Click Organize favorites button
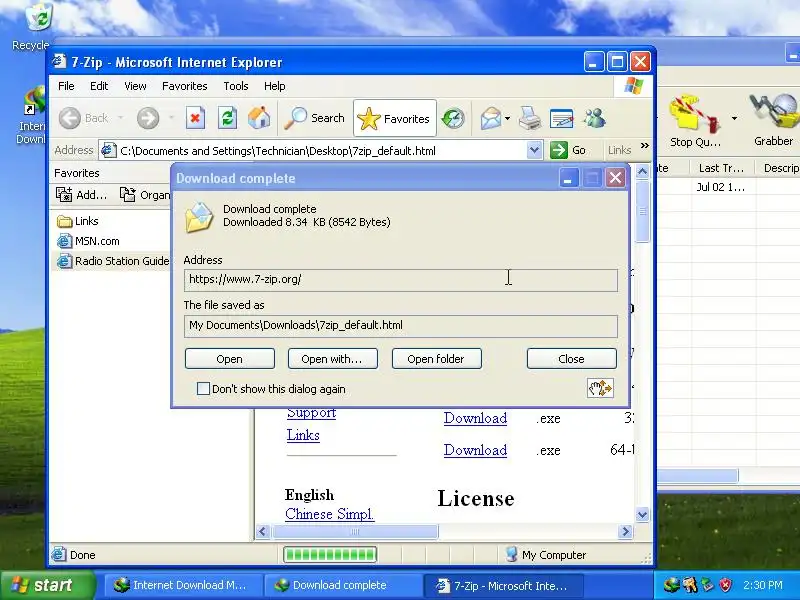This screenshot has height=600, width=800. pyautogui.click(x=144, y=194)
